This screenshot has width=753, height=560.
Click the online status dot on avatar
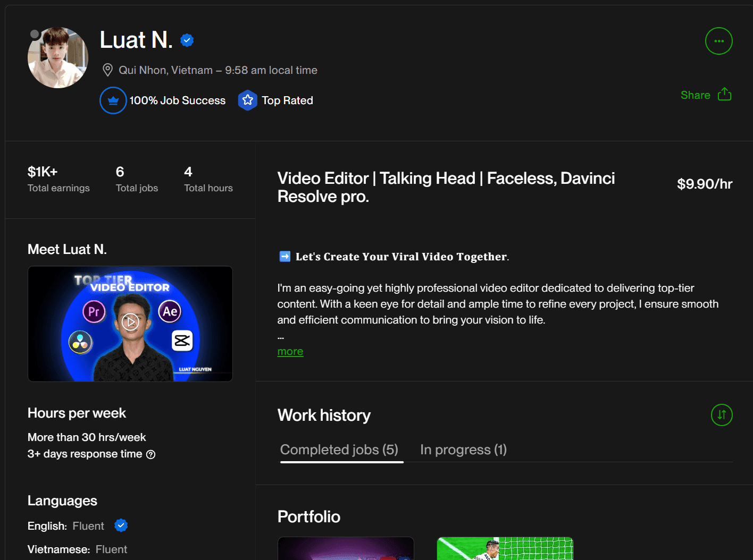pyautogui.click(x=35, y=35)
